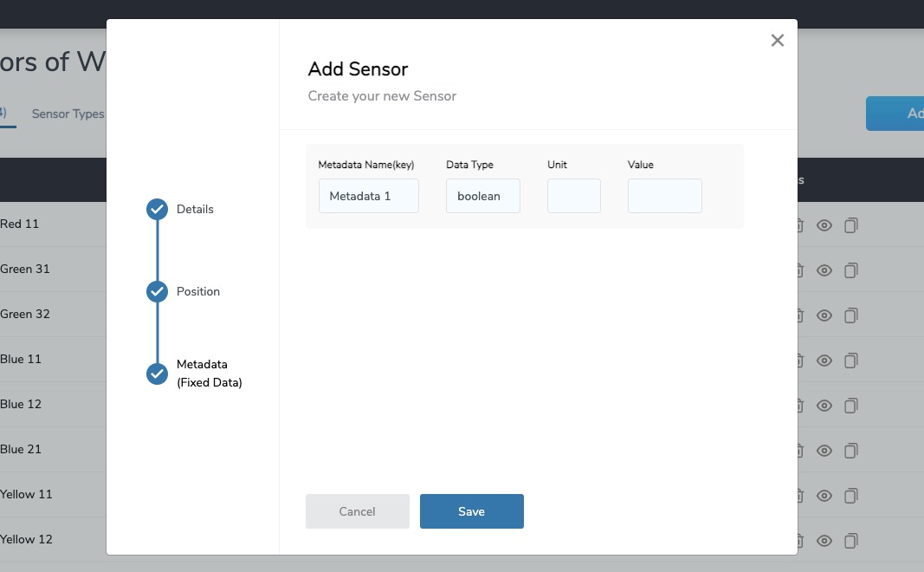Image resolution: width=924 pixels, height=572 pixels.
Task: View sensor Blue 11 via eye icon
Action: coord(824,360)
